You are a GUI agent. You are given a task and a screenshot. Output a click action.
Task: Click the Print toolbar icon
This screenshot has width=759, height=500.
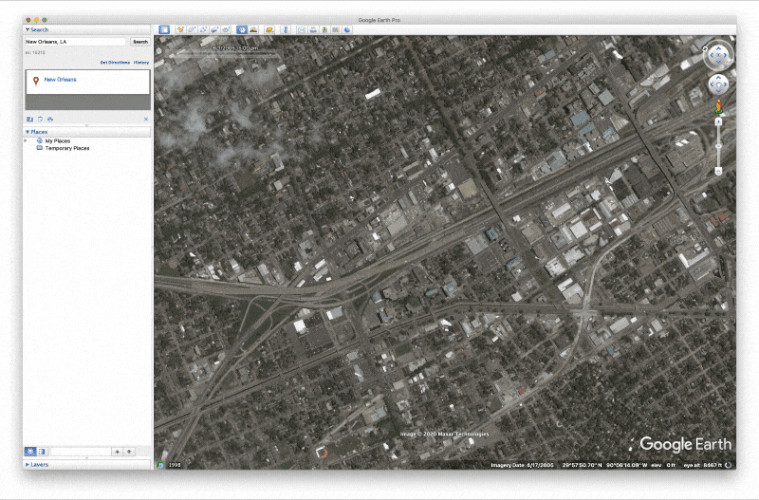[313, 30]
